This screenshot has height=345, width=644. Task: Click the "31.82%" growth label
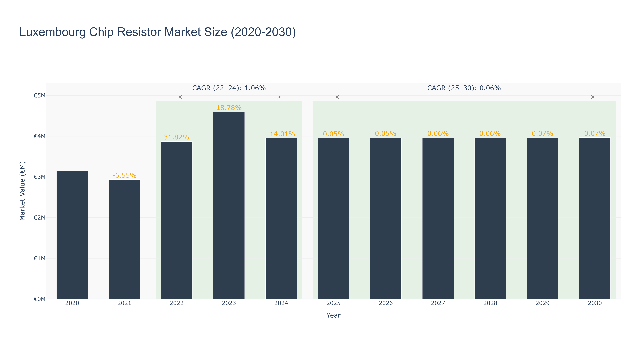point(177,137)
